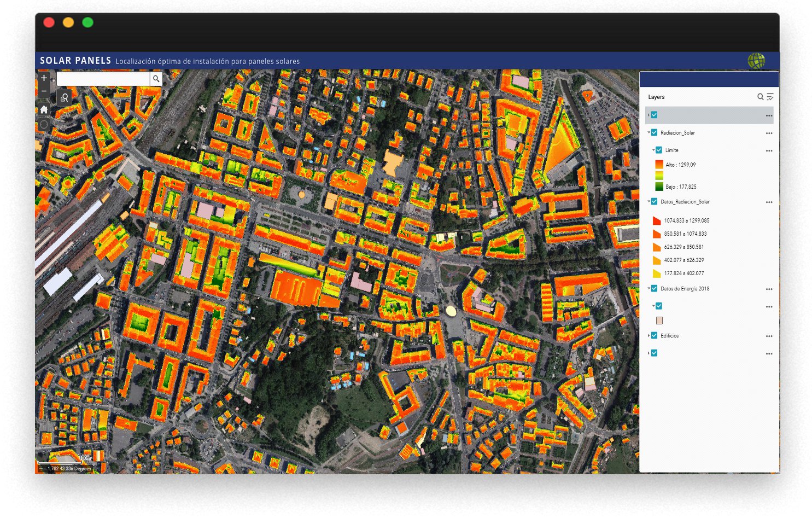Zoom in on the map
This screenshot has height=524, width=812.
[x=44, y=78]
